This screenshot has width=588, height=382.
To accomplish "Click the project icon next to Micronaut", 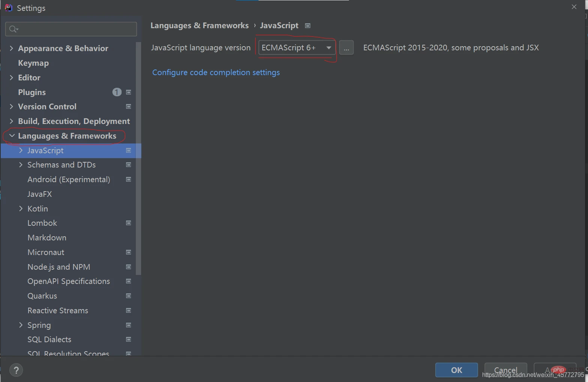I will point(128,252).
